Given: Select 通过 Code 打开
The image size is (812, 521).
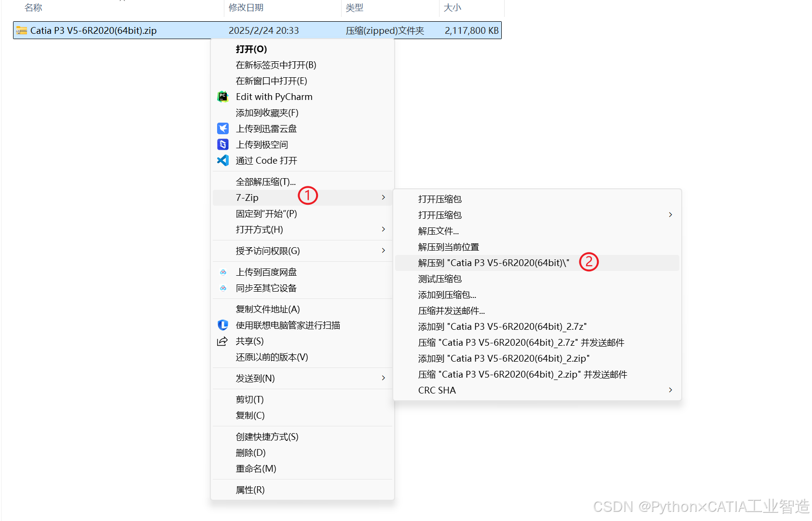Looking at the screenshot, I should click(303, 161).
